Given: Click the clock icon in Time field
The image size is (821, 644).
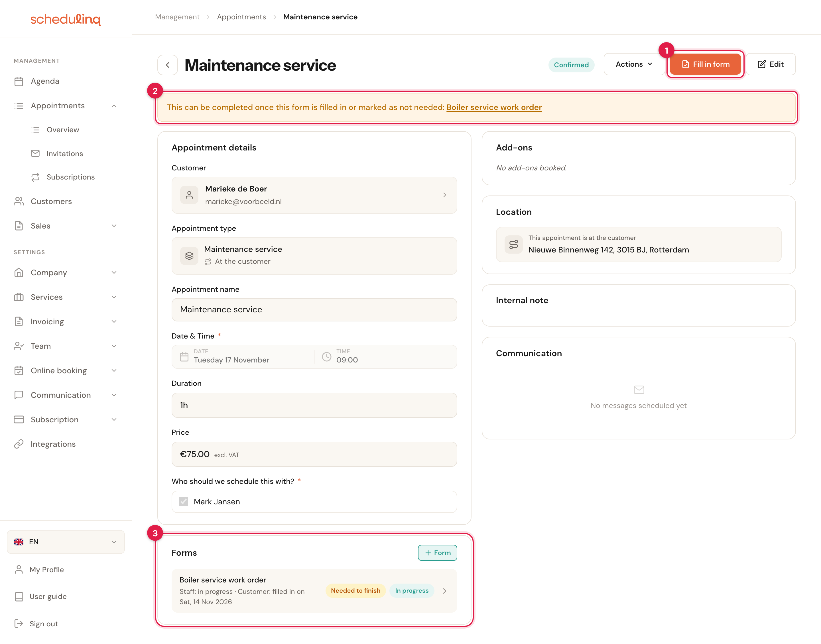Looking at the screenshot, I should point(327,357).
